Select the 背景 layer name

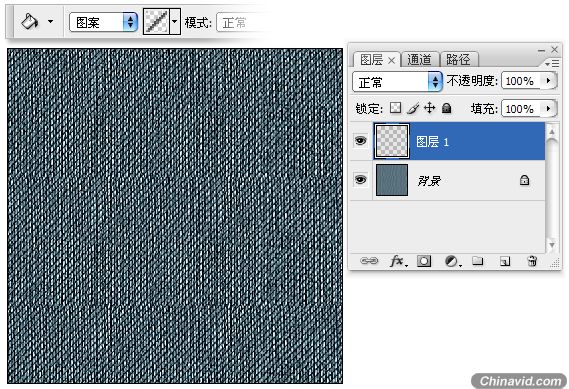coord(429,180)
